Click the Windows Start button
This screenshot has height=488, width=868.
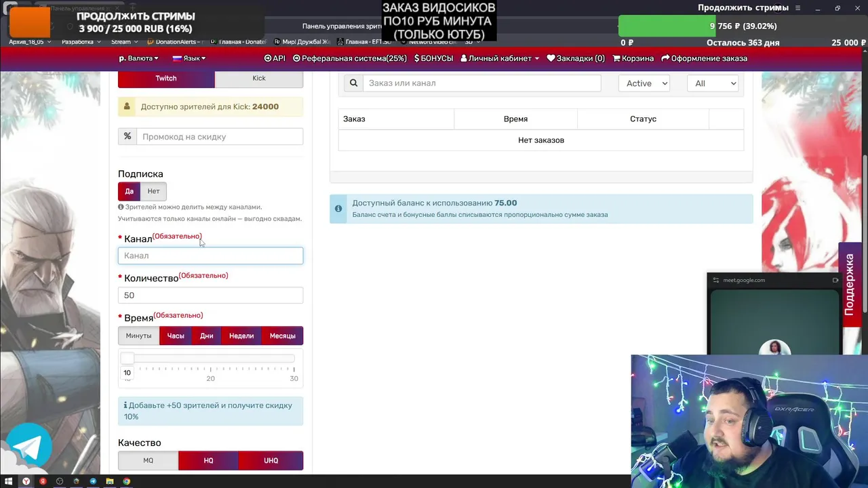[9, 481]
